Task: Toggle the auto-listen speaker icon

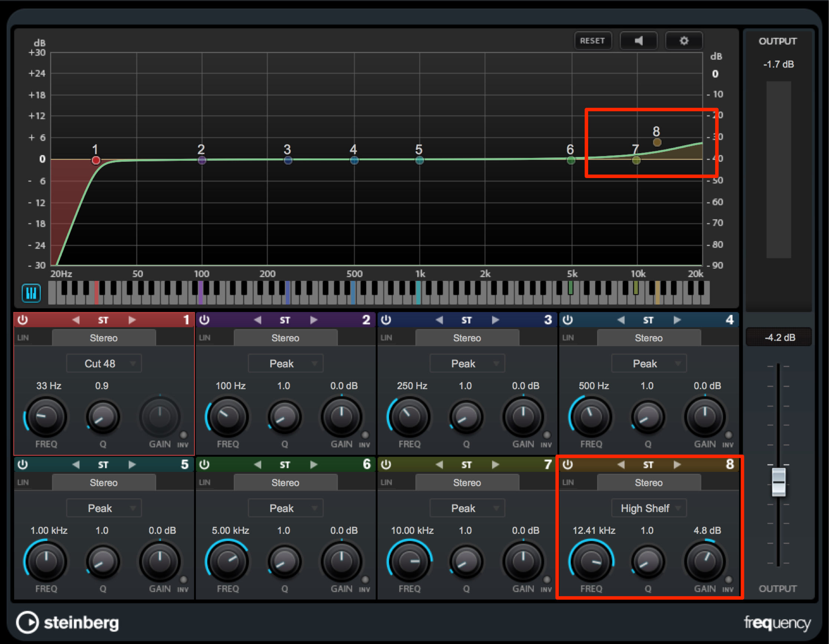Action: [x=639, y=40]
